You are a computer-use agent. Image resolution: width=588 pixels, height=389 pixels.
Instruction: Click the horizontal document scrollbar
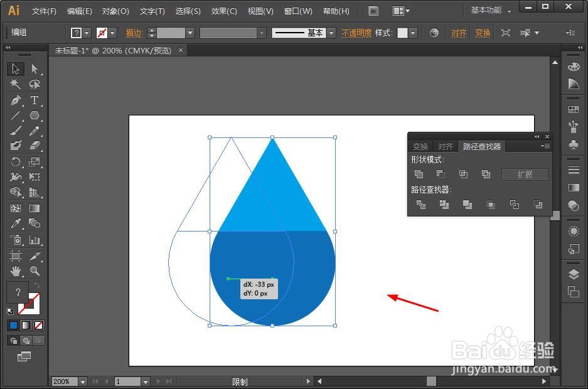[x=433, y=381]
